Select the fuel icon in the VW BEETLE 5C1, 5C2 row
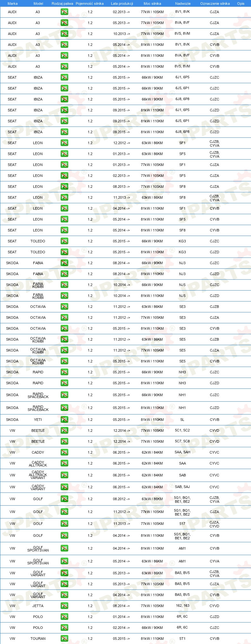The width and height of the screenshot is (251, 644). click(x=65, y=430)
